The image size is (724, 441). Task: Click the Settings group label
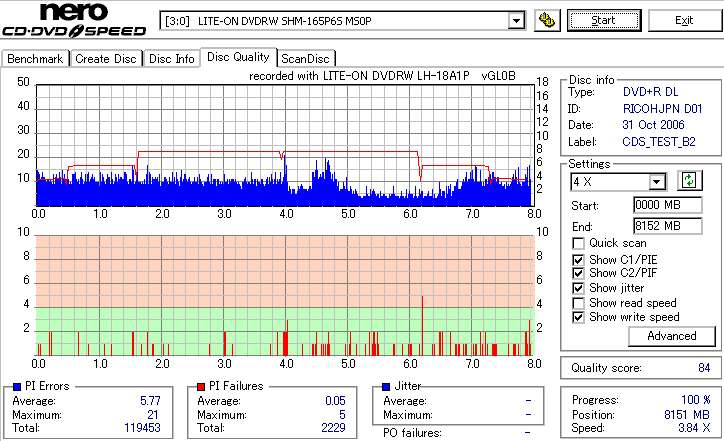(x=589, y=164)
